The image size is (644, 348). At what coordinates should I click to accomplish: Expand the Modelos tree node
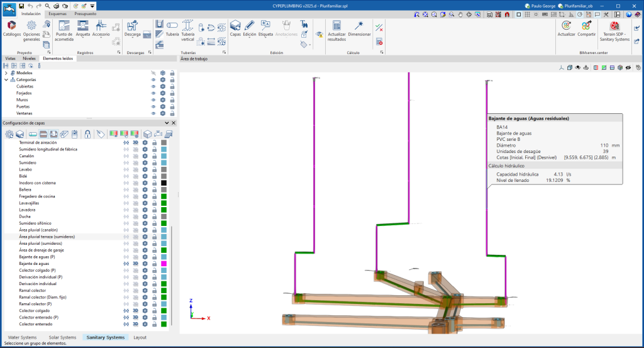pos(6,73)
